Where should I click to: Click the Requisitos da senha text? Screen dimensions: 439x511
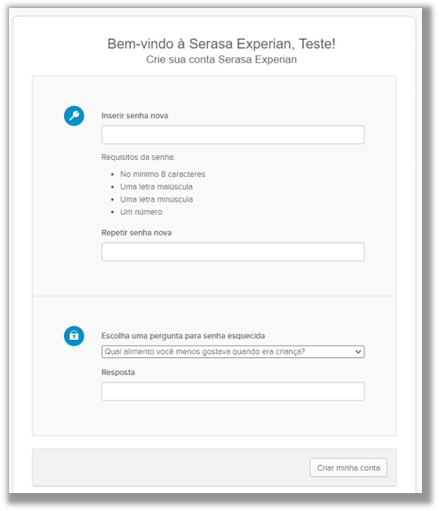pos(138,157)
